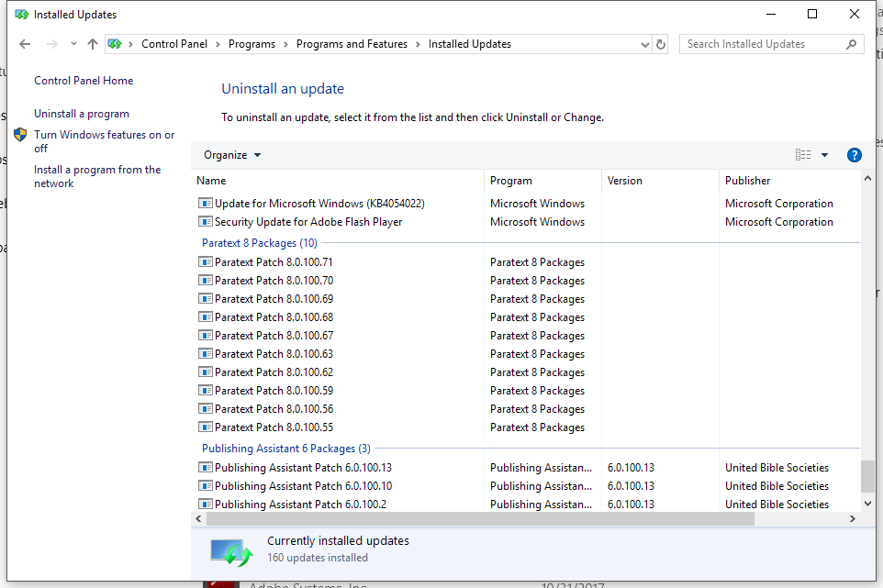Select Paratext Patch 8.0.100.63

274,354
